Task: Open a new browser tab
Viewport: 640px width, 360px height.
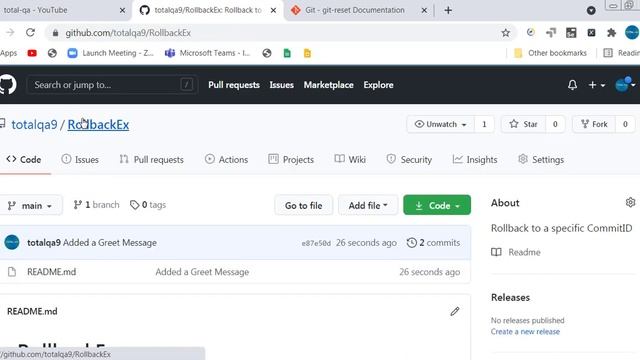Action: pos(448,11)
